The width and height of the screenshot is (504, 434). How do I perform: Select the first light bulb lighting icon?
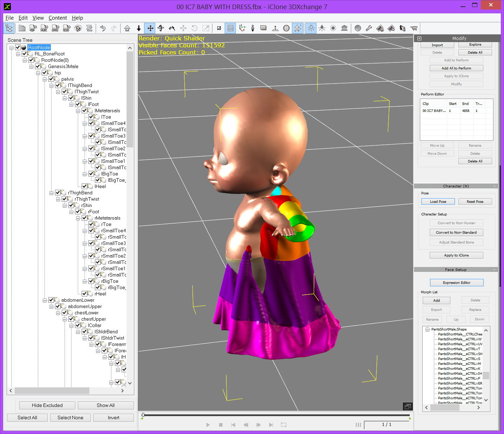point(311,28)
